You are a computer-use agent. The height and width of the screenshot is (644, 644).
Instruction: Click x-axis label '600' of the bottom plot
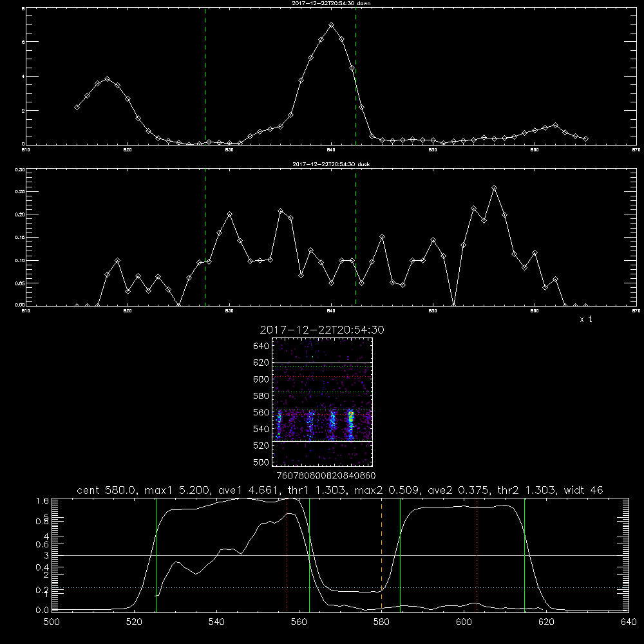(x=464, y=622)
